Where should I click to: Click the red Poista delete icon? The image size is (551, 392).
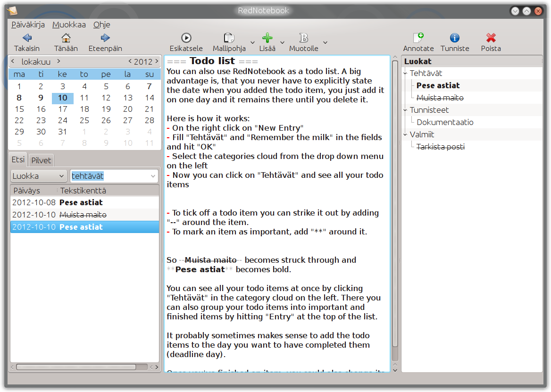click(491, 38)
